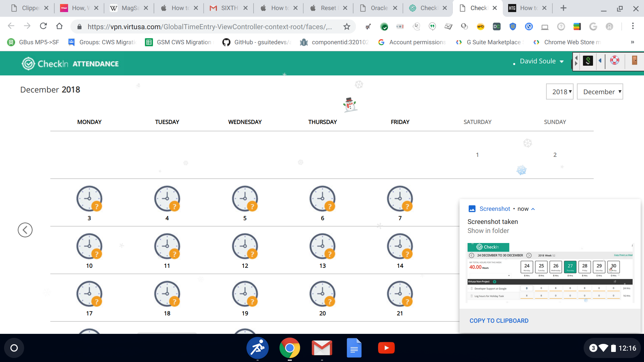
Task: Click the clock icon for December 19
Action: pos(245,294)
